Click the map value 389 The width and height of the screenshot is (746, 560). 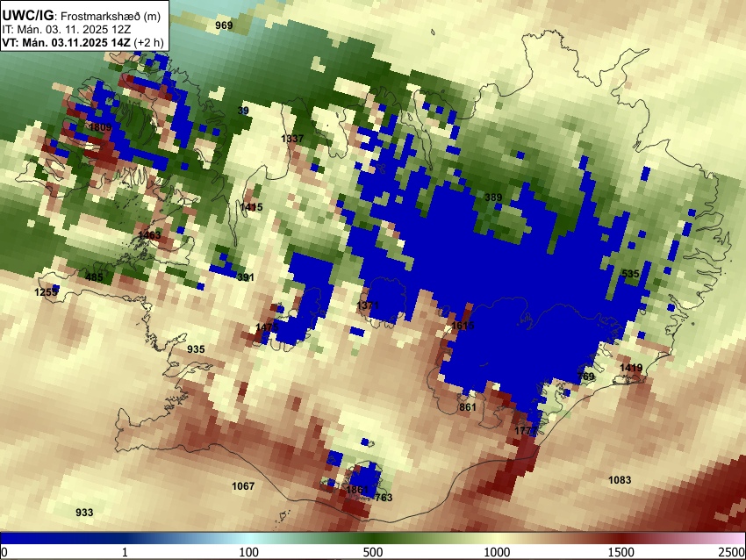(x=493, y=197)
